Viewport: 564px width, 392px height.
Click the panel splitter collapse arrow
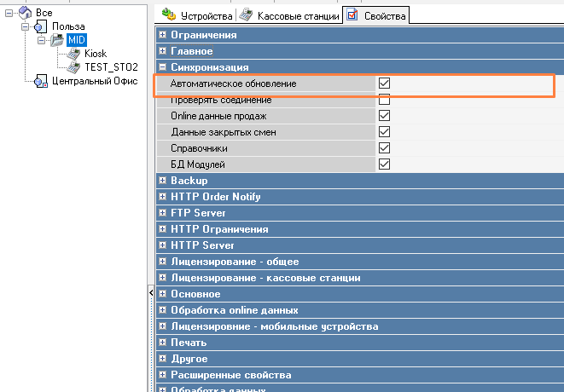[151, 292]
